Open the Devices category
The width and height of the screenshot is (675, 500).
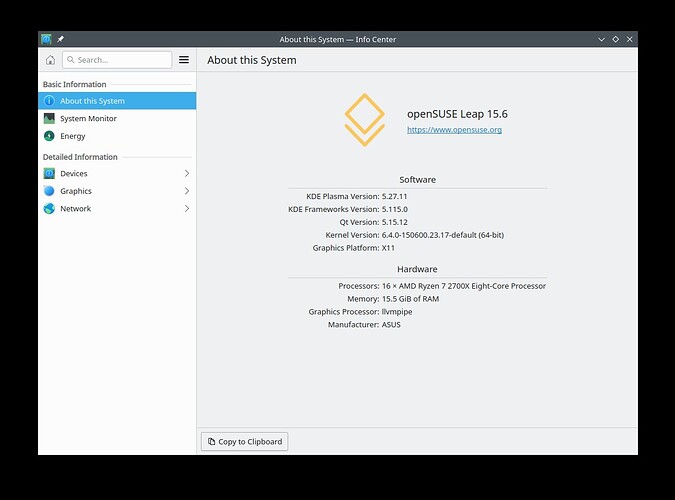click(x=117, y=174)
